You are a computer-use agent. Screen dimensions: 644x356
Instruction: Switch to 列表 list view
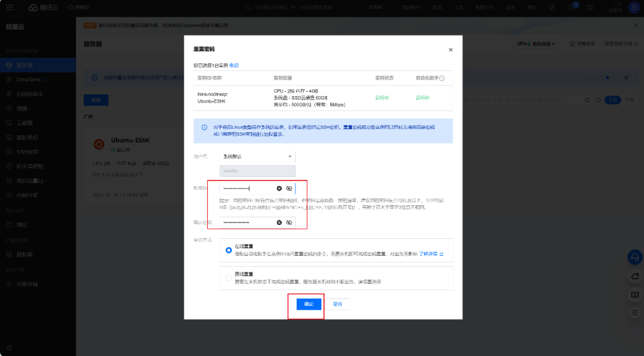click(x=629, y=100)
